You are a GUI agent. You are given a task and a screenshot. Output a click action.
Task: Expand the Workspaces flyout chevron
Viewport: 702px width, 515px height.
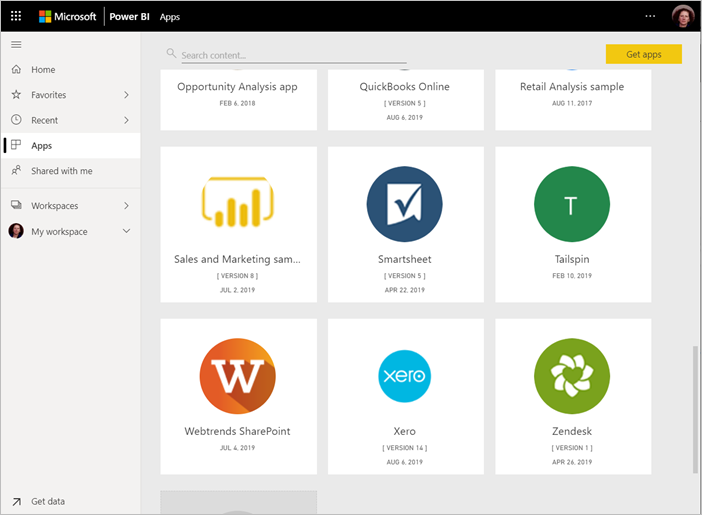[x=126, y=206]
